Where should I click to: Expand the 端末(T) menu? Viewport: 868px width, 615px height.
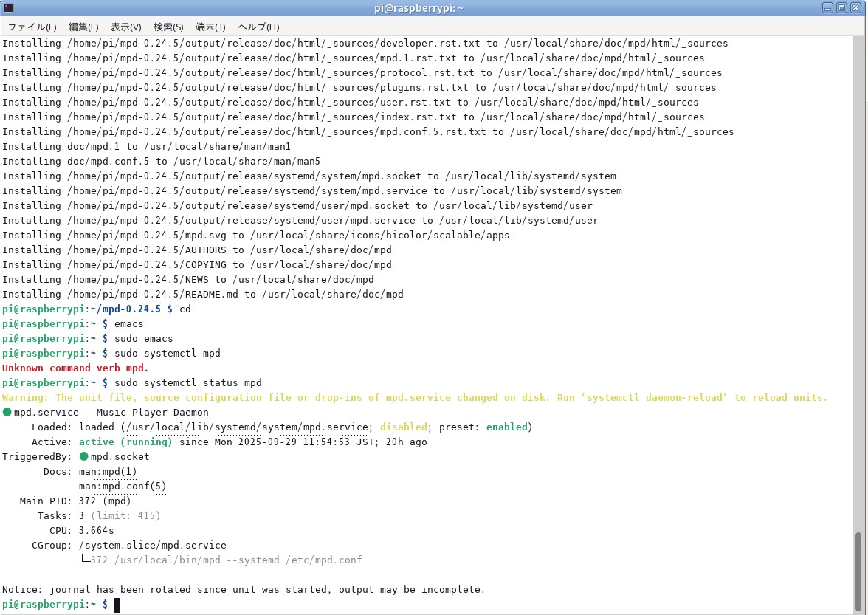point(210,27)
